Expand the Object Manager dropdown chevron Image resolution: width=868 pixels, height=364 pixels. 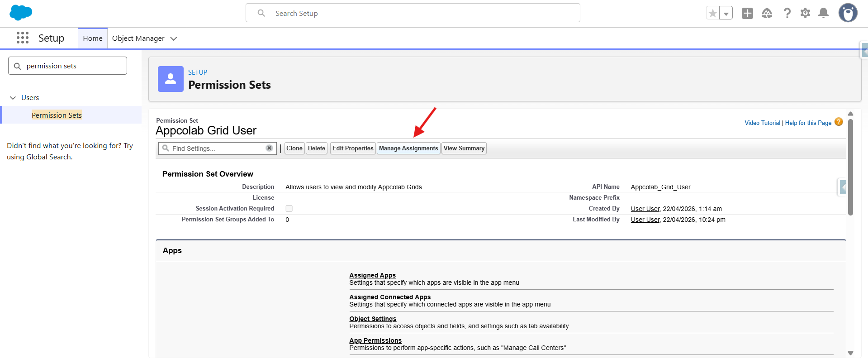pos(174,38)
